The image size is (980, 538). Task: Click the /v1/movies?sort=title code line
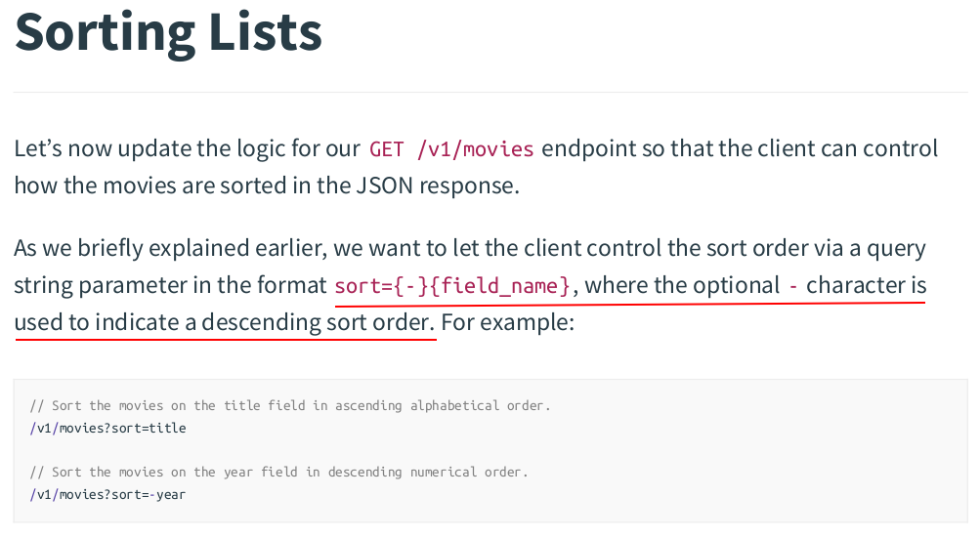[x=107, y=428]
